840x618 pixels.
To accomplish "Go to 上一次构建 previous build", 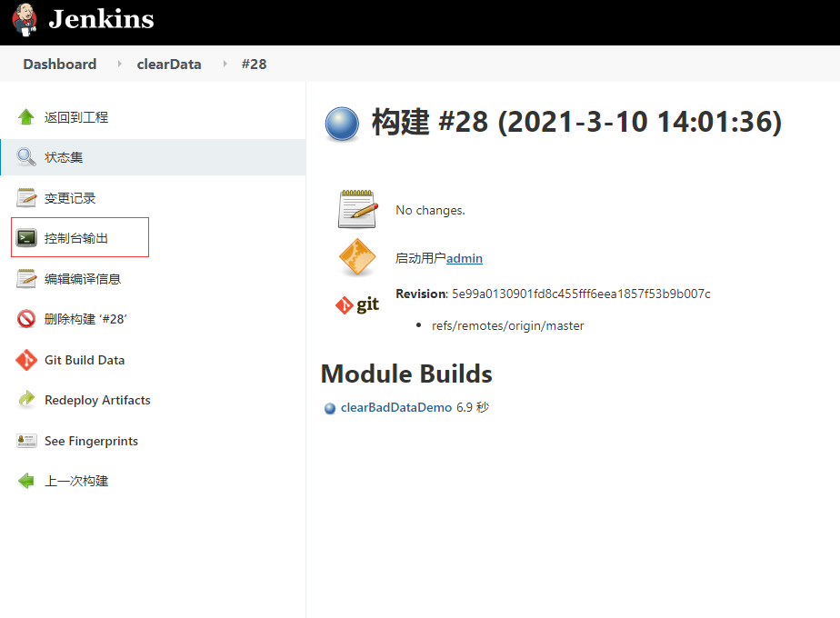I will [x=76, y=481].
